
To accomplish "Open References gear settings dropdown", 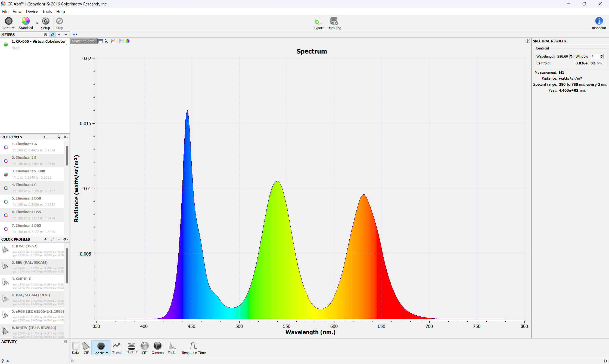I will tap(66, 137).
